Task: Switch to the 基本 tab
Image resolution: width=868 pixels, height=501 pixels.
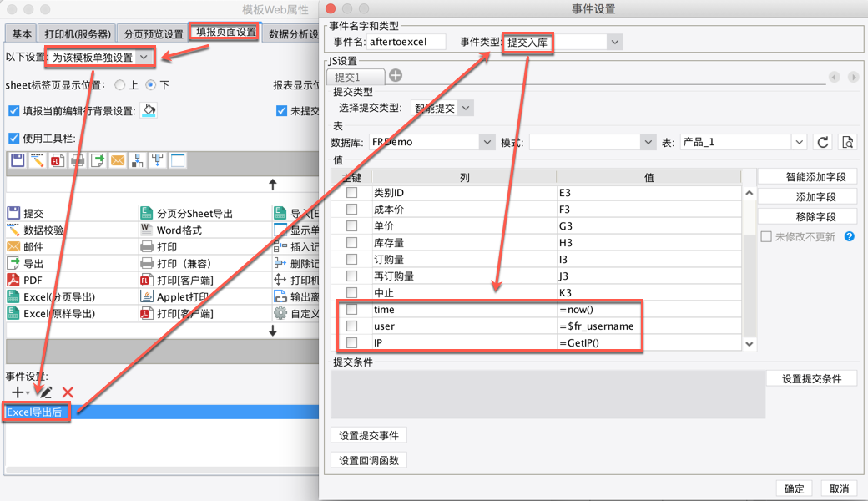Action: pyautogui.click(x=22, y=33)
